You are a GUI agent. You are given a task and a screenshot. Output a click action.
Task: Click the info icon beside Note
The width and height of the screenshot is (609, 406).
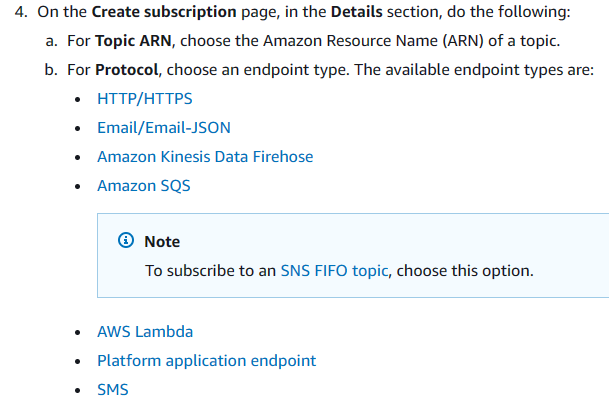(125, 240)
